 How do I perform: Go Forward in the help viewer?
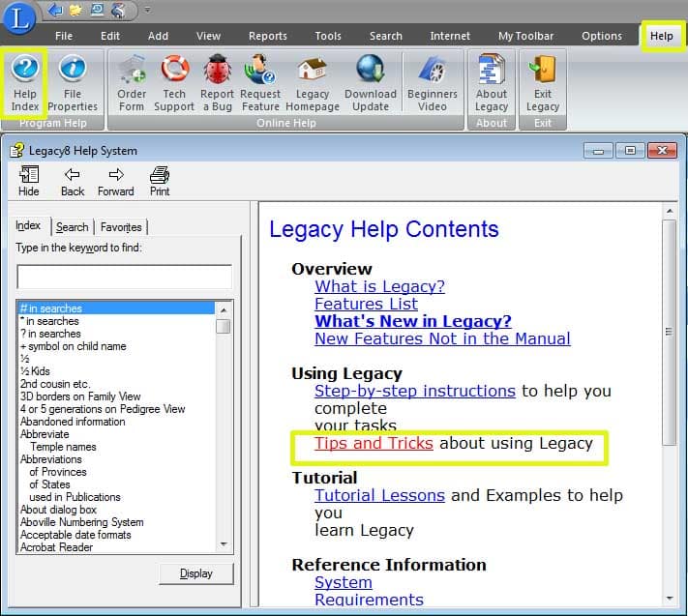(116, 181)
